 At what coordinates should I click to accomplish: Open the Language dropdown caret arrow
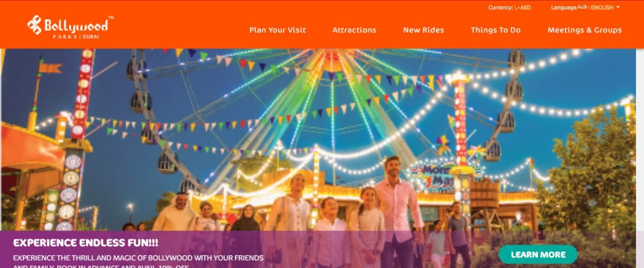click(x=618, y=8)
